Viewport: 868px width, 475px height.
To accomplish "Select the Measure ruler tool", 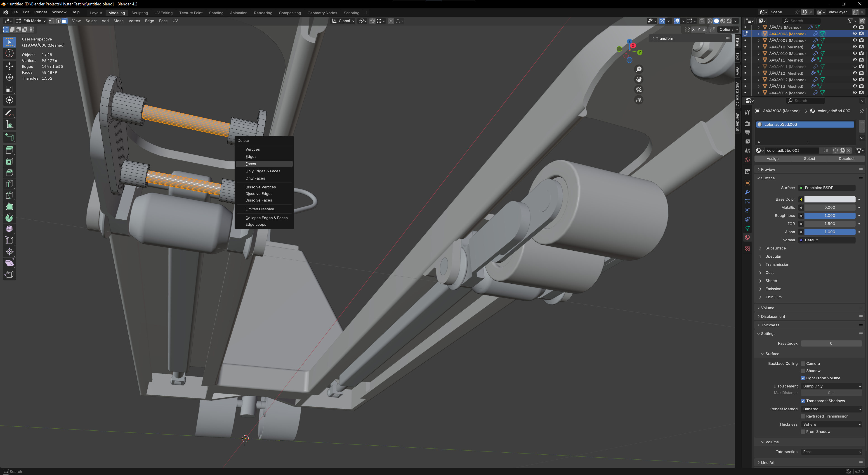I will pos(9,125).
